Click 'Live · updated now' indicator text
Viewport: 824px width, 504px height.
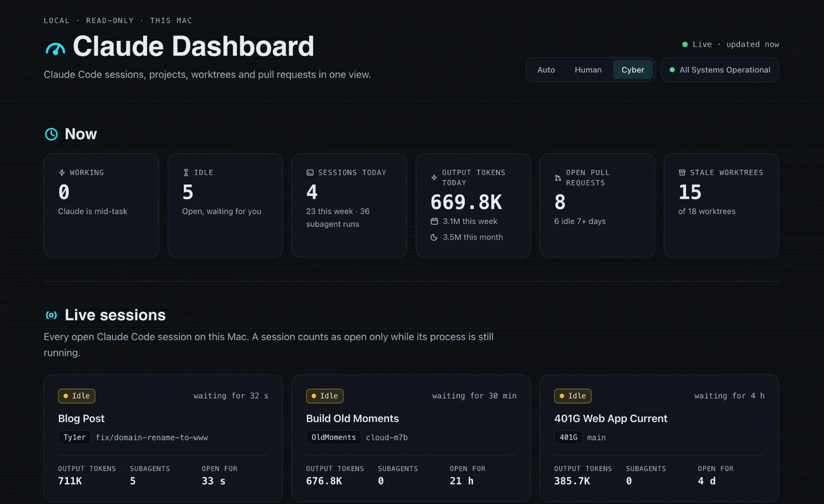(x=735, y=44)
